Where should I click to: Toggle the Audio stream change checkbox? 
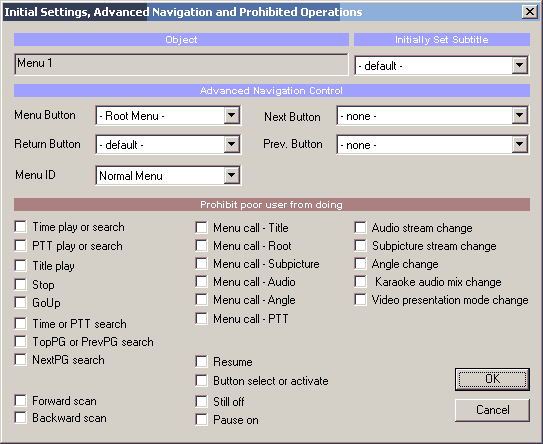coord(360,228)
